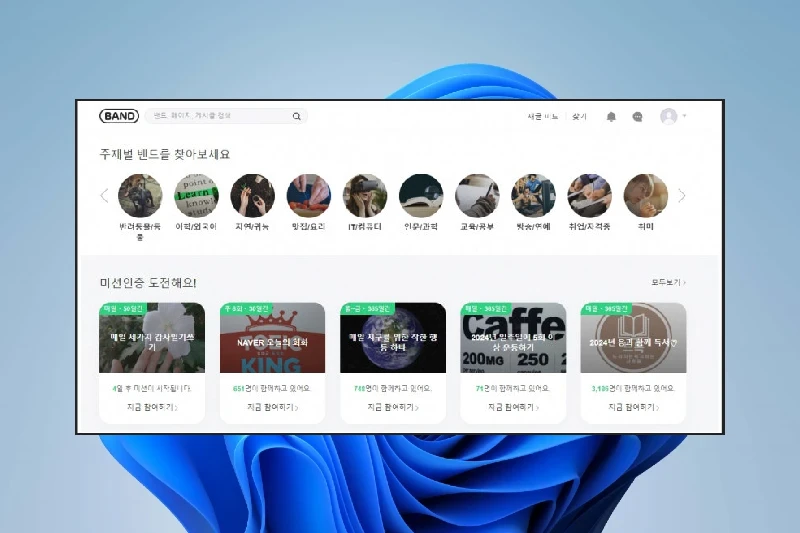Join the caffeine image mission now
The image size is (800, 533).
coord(513,408)
